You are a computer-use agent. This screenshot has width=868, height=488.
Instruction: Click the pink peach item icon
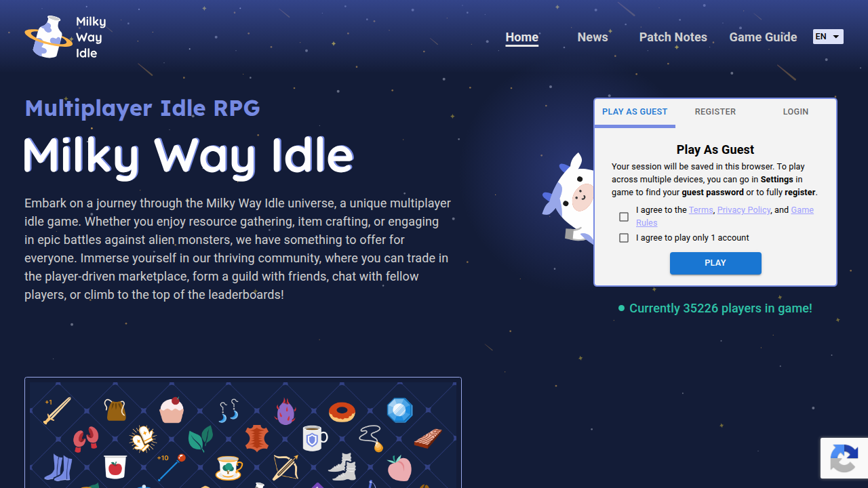coord(399,468)
